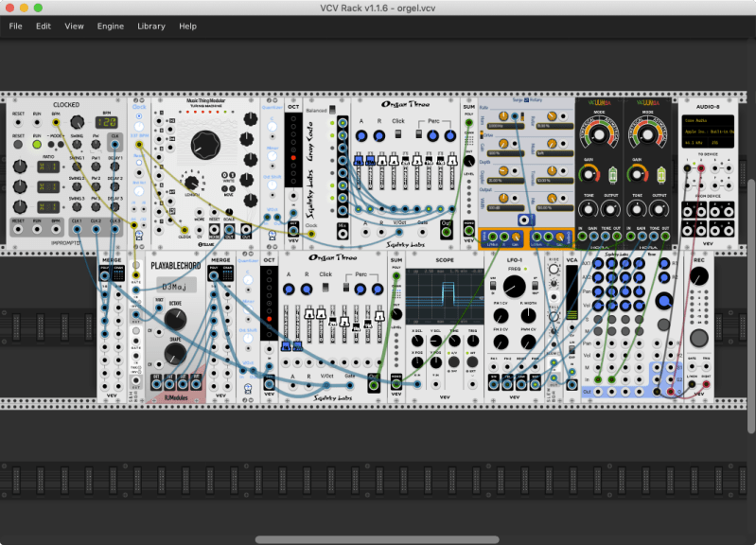Click the GAIN knob on second Vacuum module

(637, 174)
